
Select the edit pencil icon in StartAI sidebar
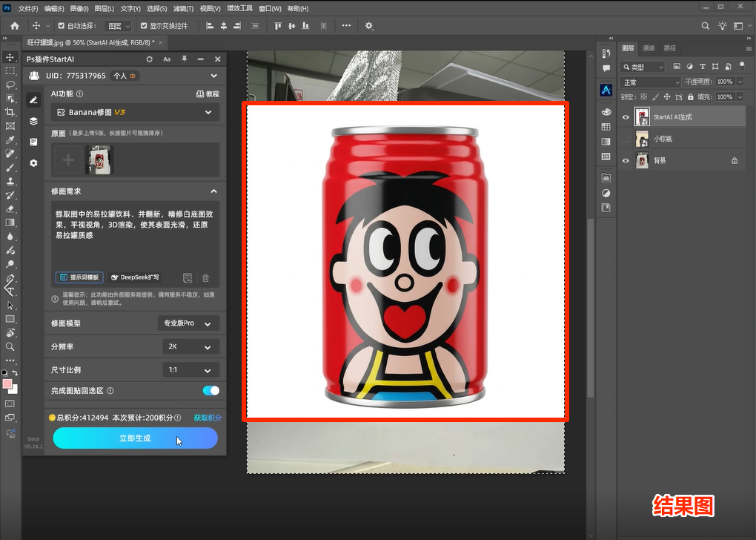click(x=33, y=100)
